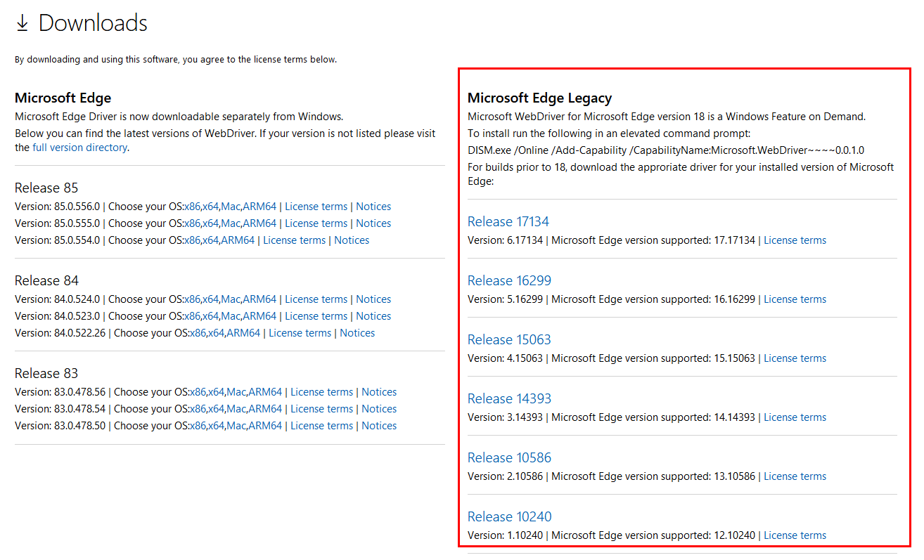Open the Release 14393 legacy driver link

pyautogui.click(x=509, y=398)
